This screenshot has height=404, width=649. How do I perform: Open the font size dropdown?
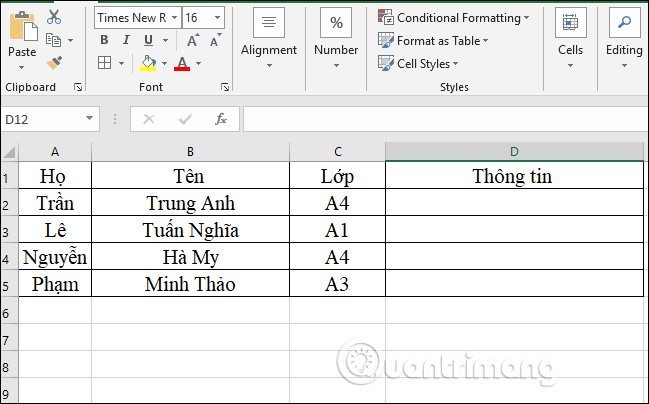(217, 17)
